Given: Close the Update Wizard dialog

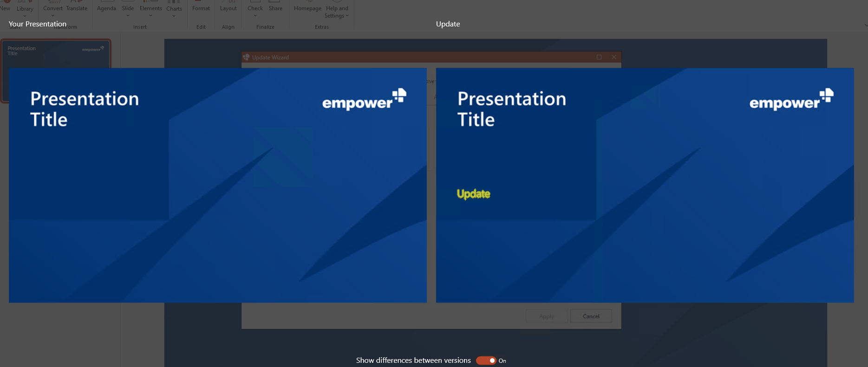Looking at the screenshot, I should [x=614, y=57].
